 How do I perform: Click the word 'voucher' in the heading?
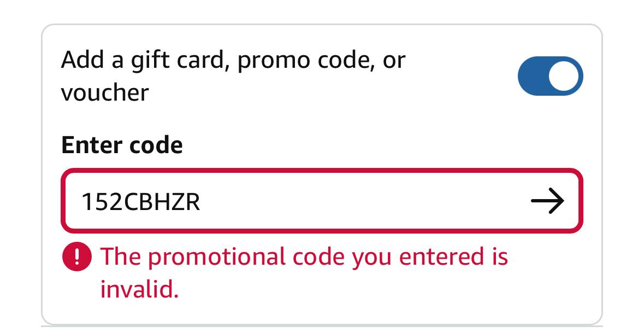pos(105,92)
